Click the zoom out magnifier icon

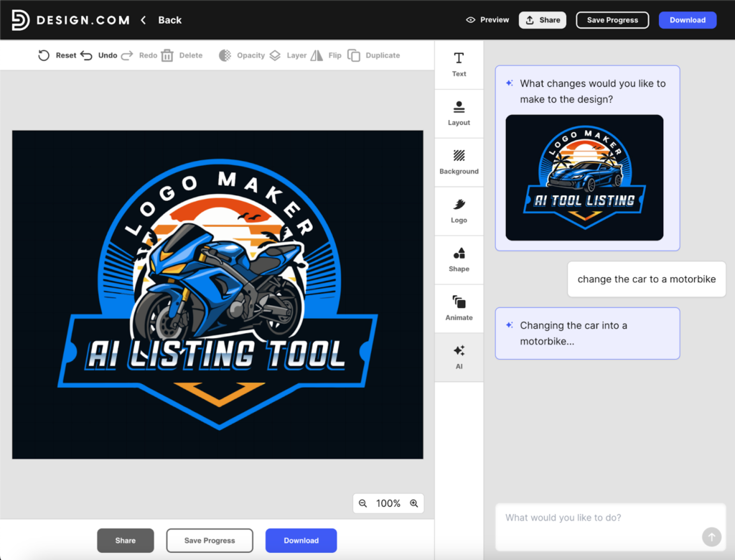pos(363,503)
